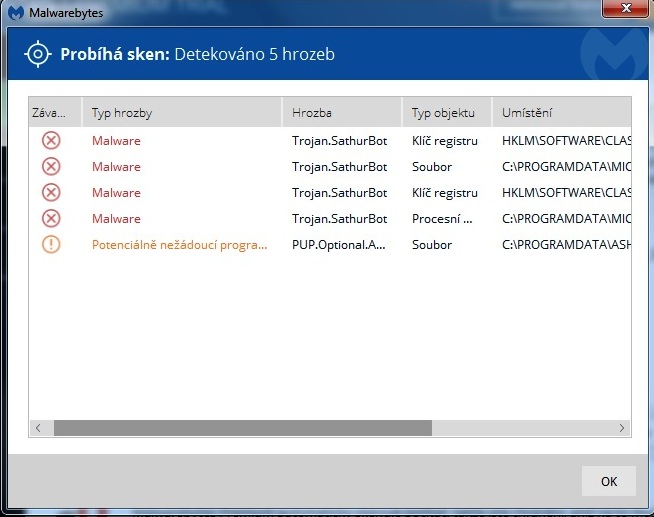Sort by Umístění column header
This screenshot has width=654, height=517.
point(561,112)
